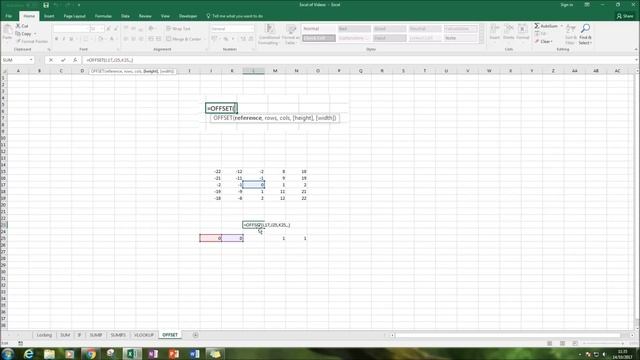The image size is (640, 360).
Task: Adjust the zoom slider in status bar
Action: (604, 343)
